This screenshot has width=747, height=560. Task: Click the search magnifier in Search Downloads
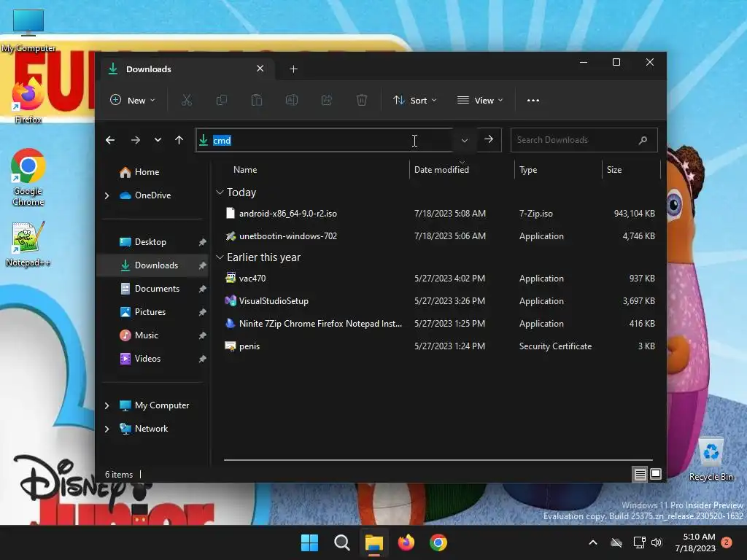(643, 140)
